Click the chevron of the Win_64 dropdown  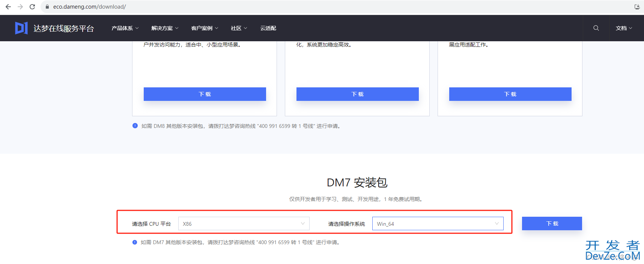[497, 223]
